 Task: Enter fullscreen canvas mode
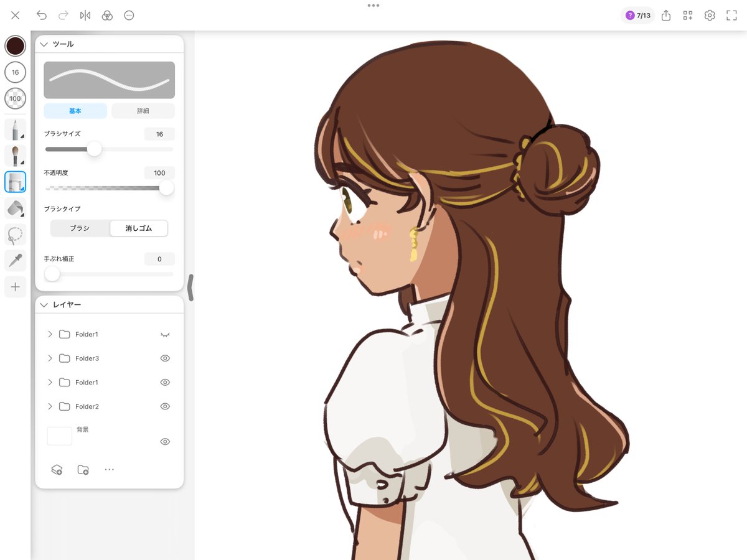tap(731, 16)
